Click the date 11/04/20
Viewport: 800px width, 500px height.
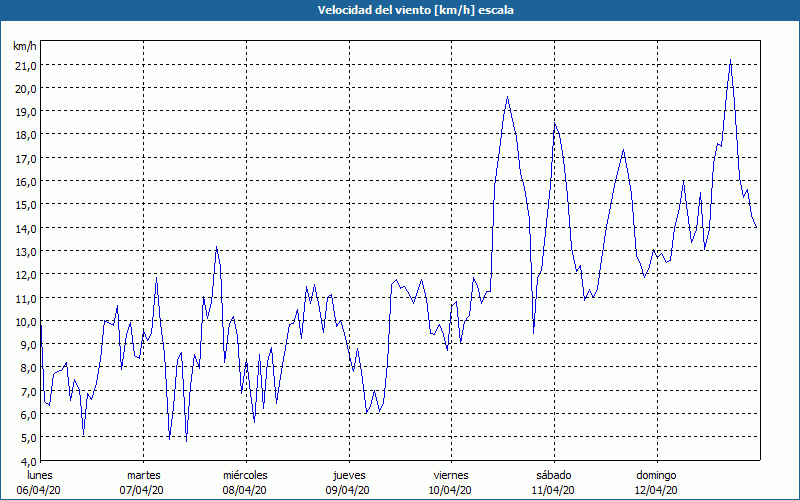point(553,490)
